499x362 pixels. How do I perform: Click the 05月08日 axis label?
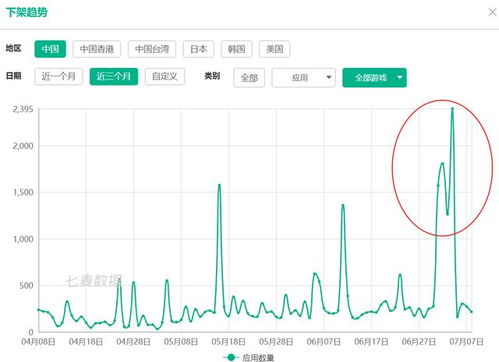tap(181, 342)
